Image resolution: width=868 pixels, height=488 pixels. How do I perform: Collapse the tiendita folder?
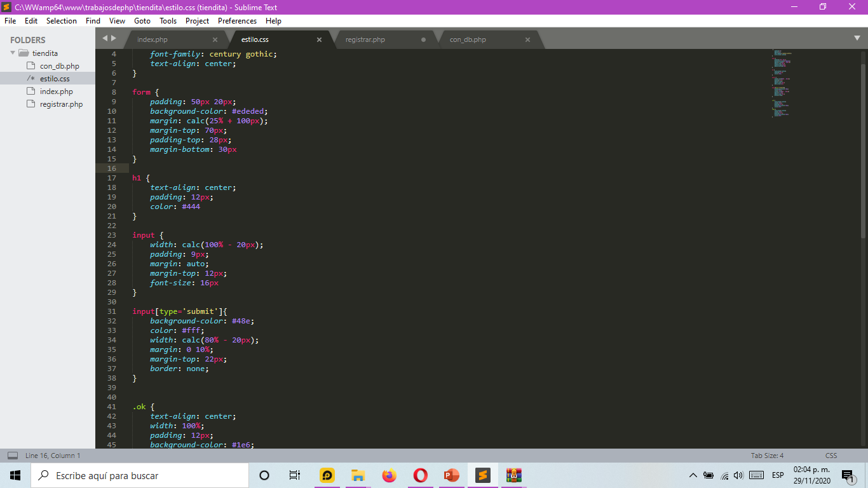click(13, 53)
